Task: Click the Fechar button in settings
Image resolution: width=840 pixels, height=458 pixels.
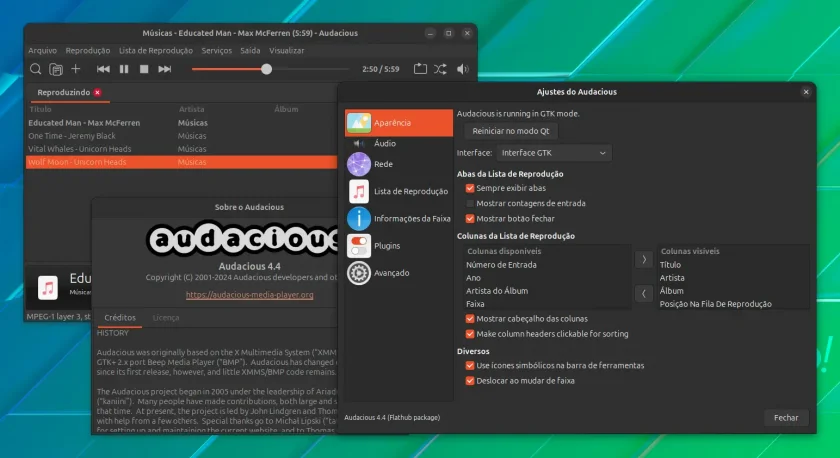Action: coord(786,418)
